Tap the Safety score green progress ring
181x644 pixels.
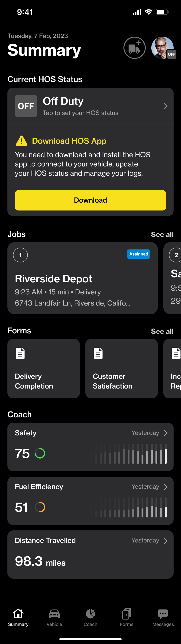point(40,453)
